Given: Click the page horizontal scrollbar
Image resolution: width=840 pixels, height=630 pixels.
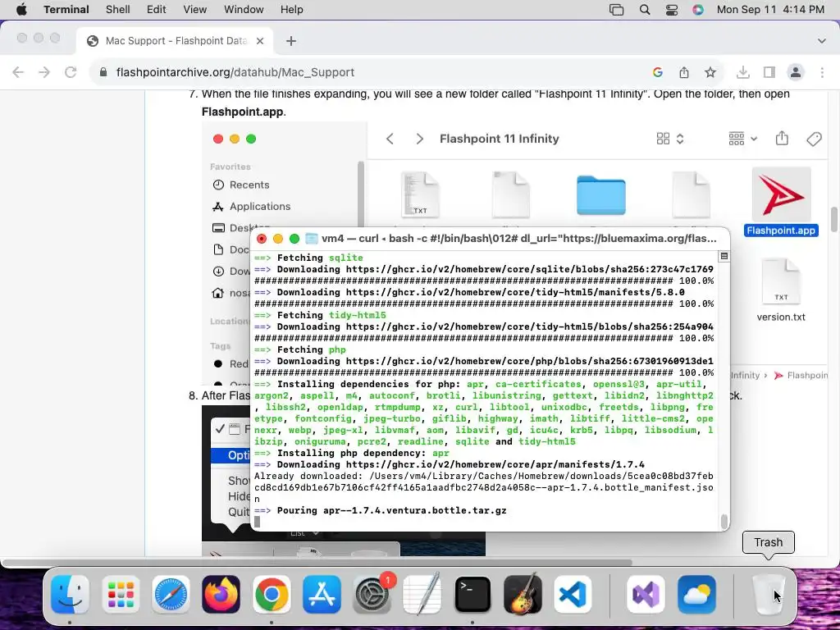Looking at the screenshot, I should pos(317,563).
